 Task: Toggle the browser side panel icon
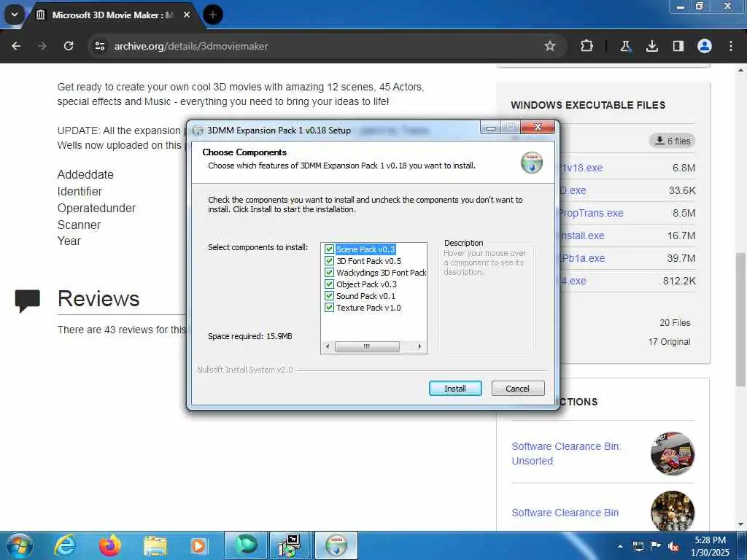tap(678, 46)
